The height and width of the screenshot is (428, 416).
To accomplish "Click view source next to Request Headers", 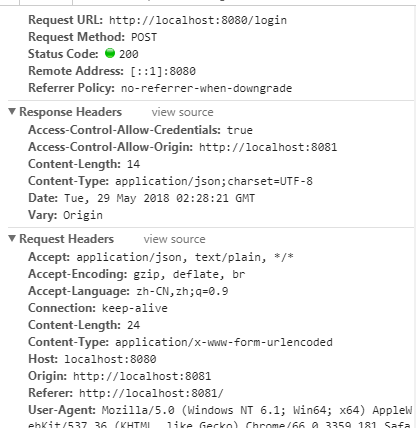I will [x=174, y=239].
